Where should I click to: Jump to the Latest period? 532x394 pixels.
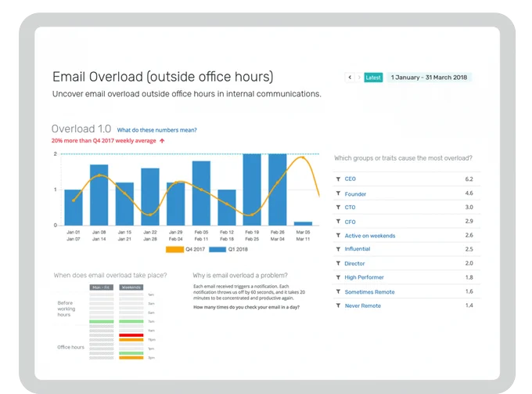[373, 78]
